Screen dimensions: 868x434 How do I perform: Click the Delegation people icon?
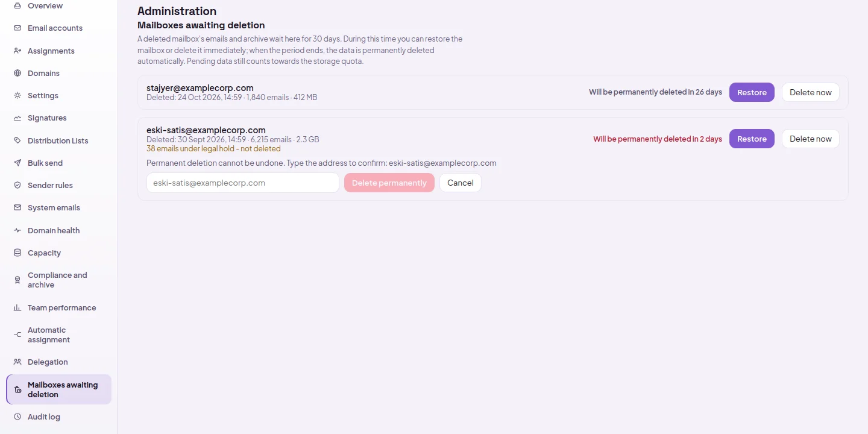click(17, 362)
